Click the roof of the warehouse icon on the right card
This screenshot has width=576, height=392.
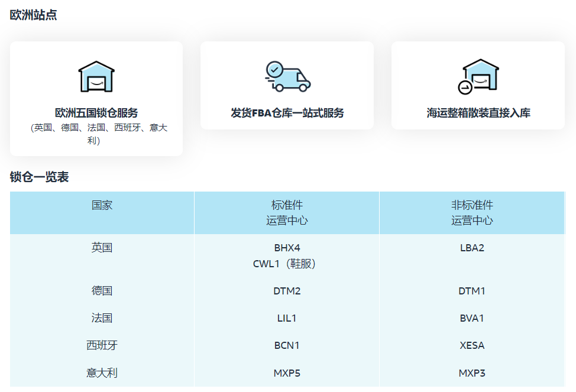pos(480,62)
